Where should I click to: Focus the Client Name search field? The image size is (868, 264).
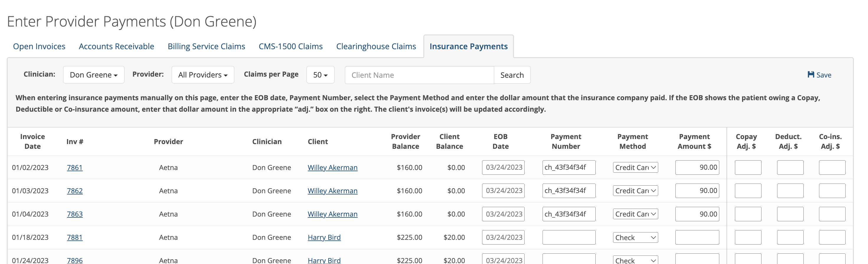click(420, 75)
